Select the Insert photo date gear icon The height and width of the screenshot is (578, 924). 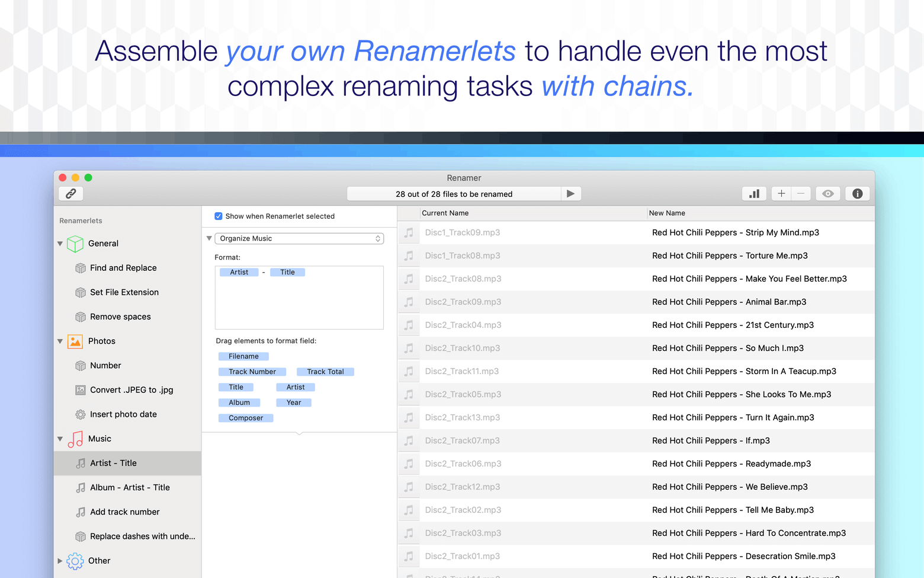coord(81,414)
